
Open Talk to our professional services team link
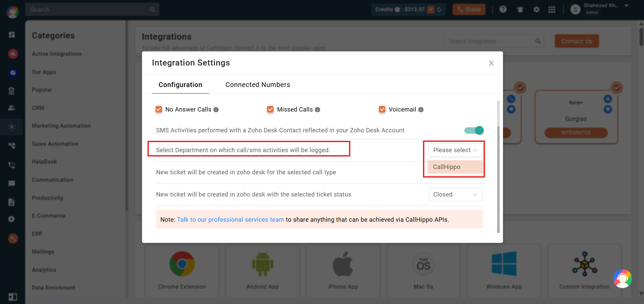[230, 219]
